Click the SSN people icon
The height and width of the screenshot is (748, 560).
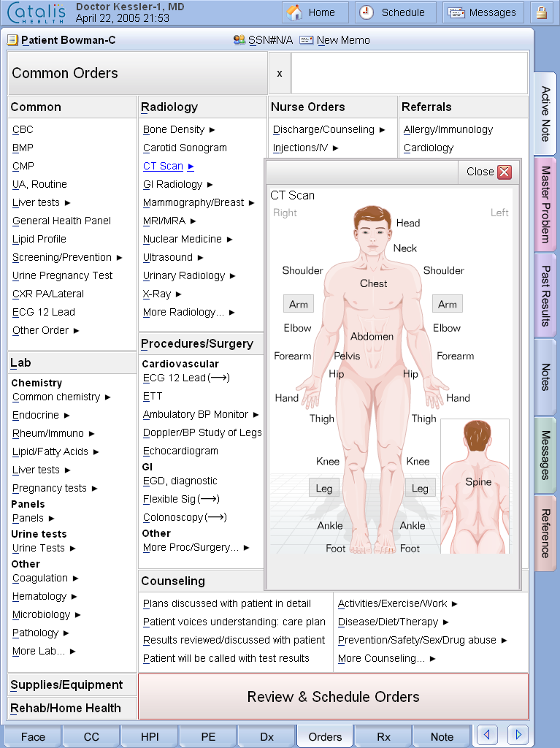(x=239, y=40)
